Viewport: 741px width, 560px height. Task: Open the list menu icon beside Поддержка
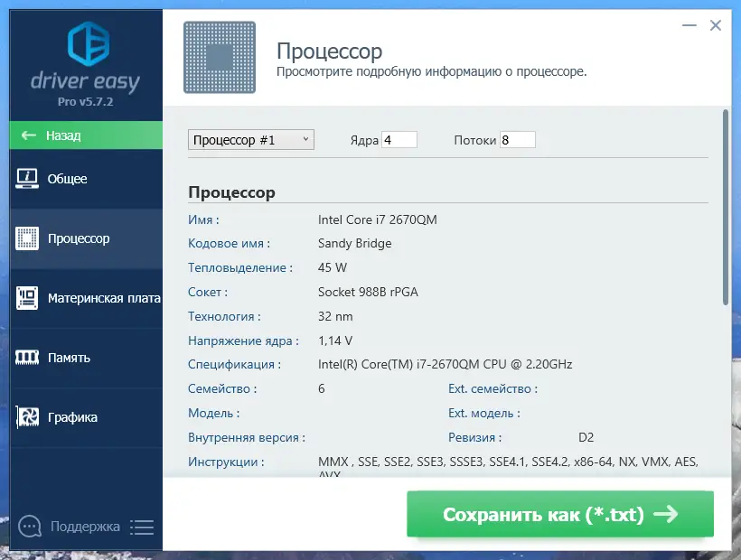pyautogui.click(x=142, y=527)
